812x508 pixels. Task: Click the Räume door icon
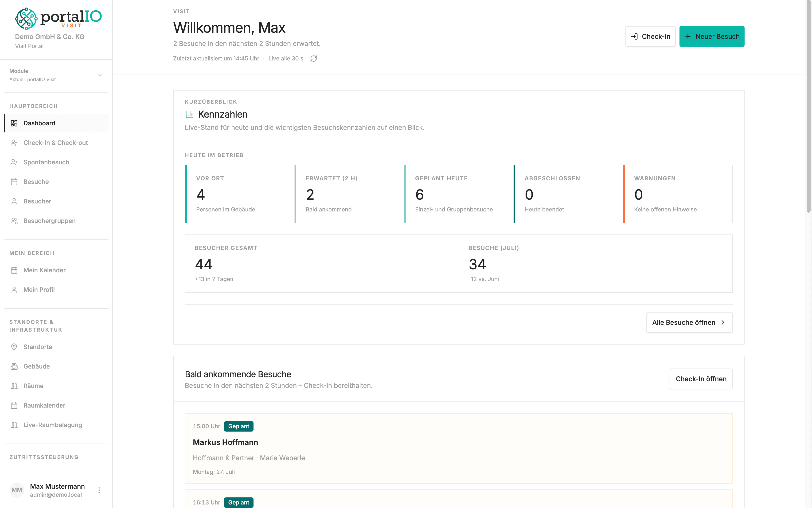(14, 386)
